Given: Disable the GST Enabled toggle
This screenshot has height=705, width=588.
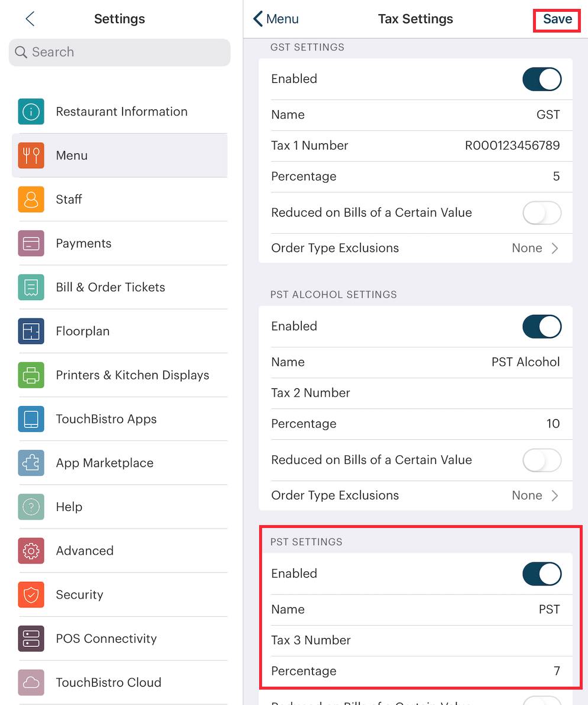Looking at the screenshot, I should pos(541,79).
